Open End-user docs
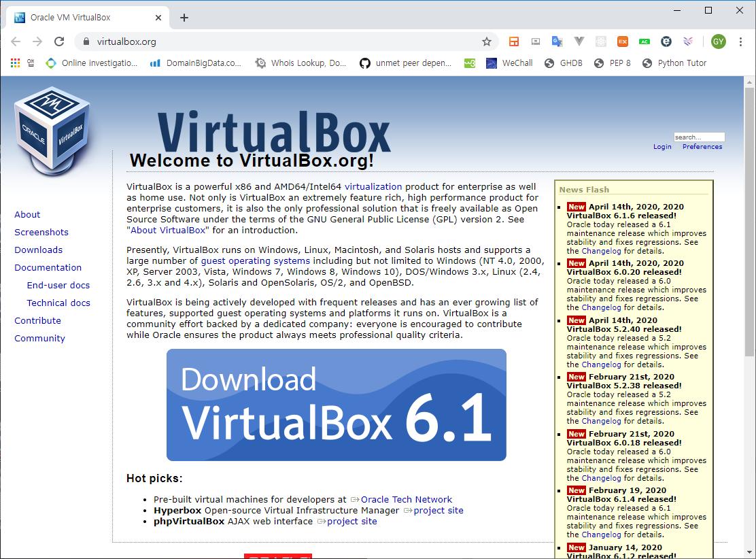 [x=58, y=285]
